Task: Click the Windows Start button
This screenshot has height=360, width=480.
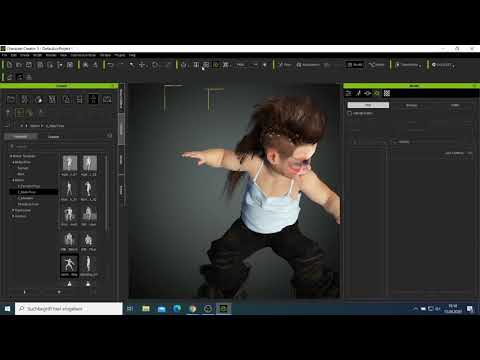Action: pos(7,309)
